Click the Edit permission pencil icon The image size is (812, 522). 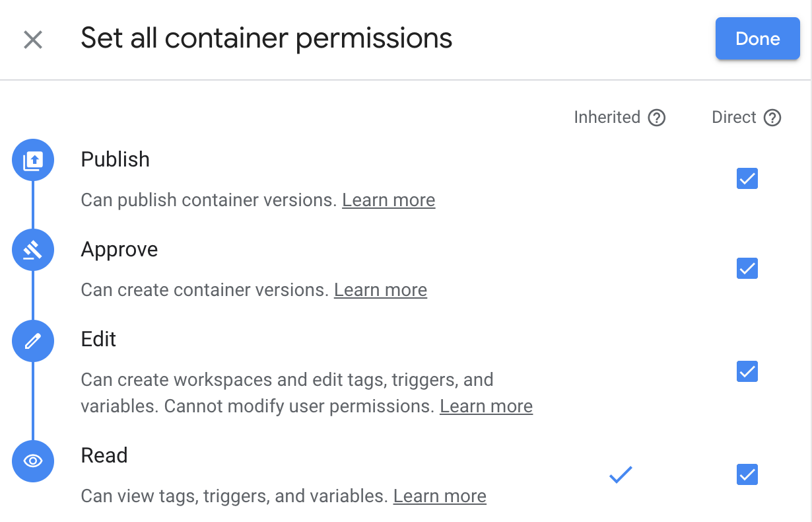click(x=33, y=341)
